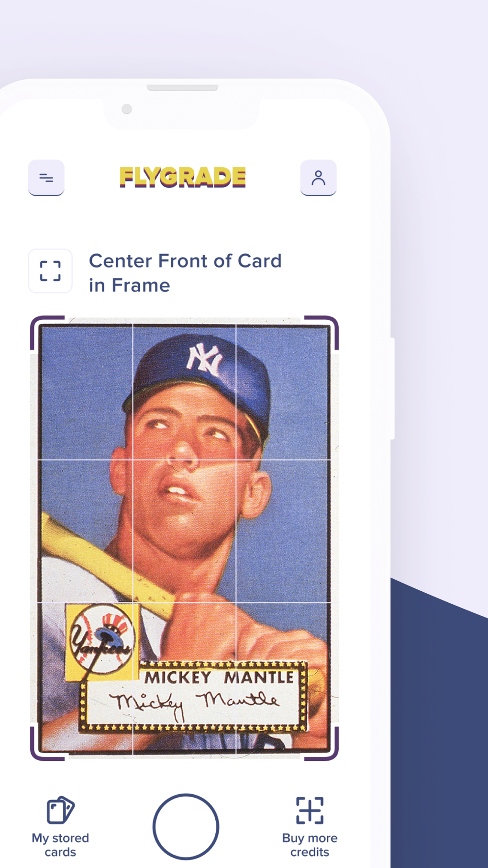Tap the Buy more credits icon
This screenshot has height=868, width=488.
point(310,810)
